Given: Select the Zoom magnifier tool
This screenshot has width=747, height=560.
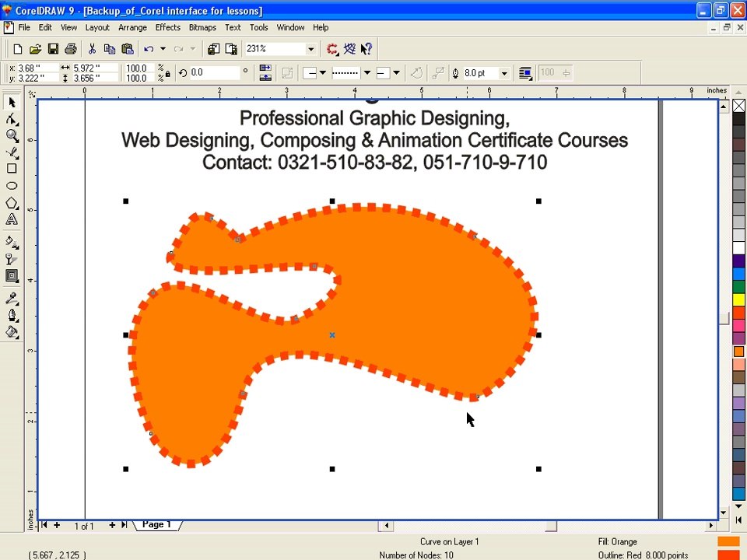Looking at the screenshot, I should (12, 135).
